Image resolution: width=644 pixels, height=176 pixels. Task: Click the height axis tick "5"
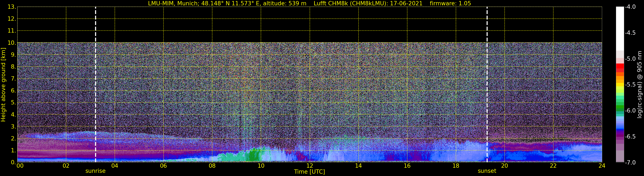[x=13, y=102]
